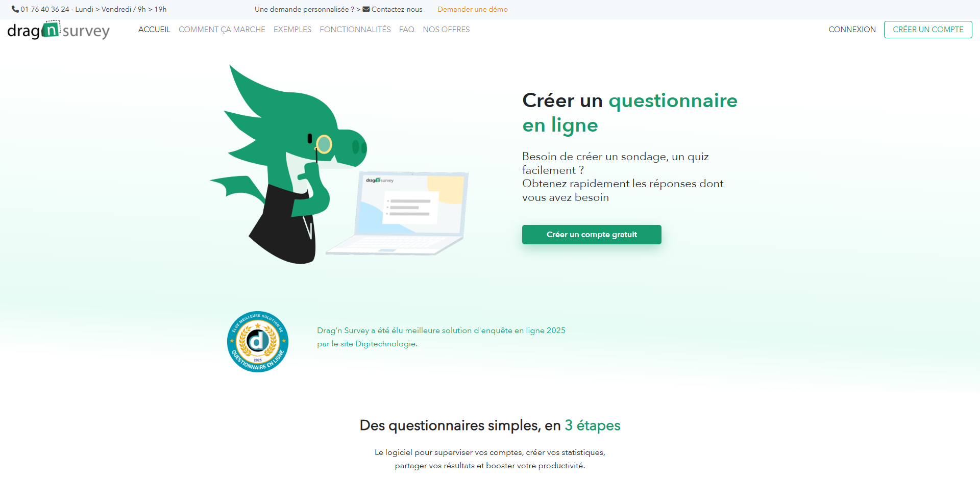Image resolution: width=980 pixels, height=482 pixels.
Task: Click the Digitechnologie 2025 award badge
Action: pos(258,342)
